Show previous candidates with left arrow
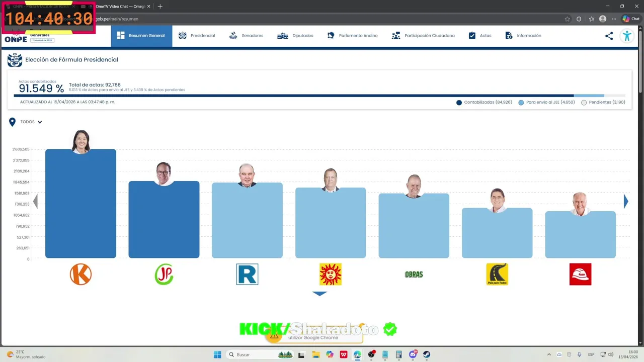This screenshot has width=644, height=362. [x=35, y=201]
